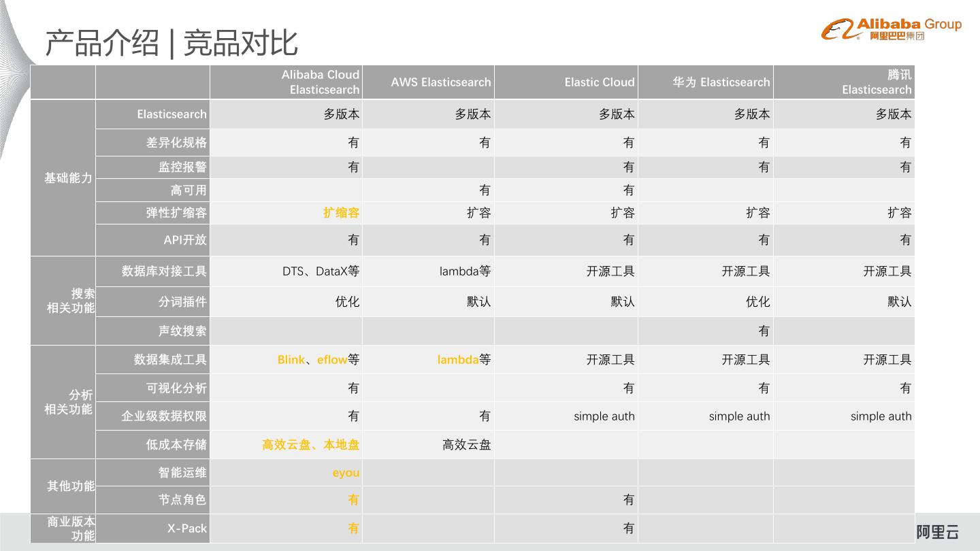Click the Alibaba Group logo

tap(891, 29)
